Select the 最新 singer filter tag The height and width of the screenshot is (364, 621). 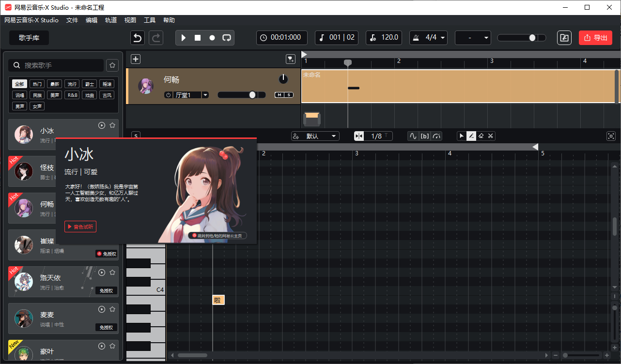(x=54, y=84)
